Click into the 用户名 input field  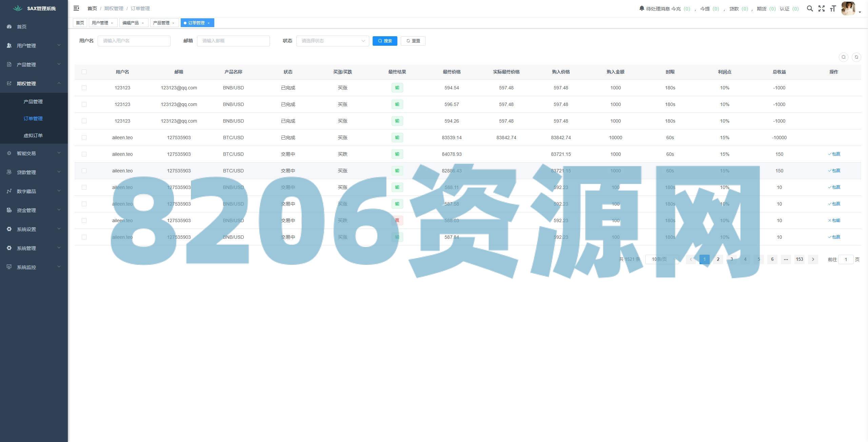[134, 41]
